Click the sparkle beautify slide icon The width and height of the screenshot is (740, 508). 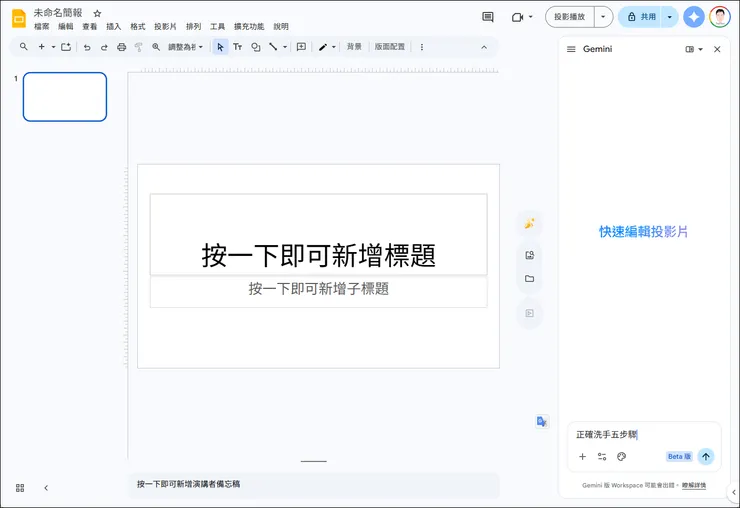tap(530, 224)
